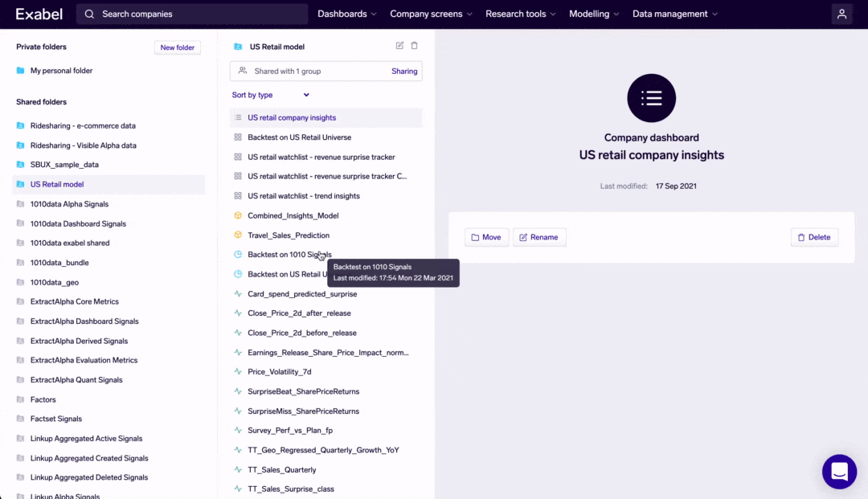Viewport: 868px width, 499px height.
Task: Click the signal icon beside Card_spend_predicted_surprise
Action: tap(238, 294)
